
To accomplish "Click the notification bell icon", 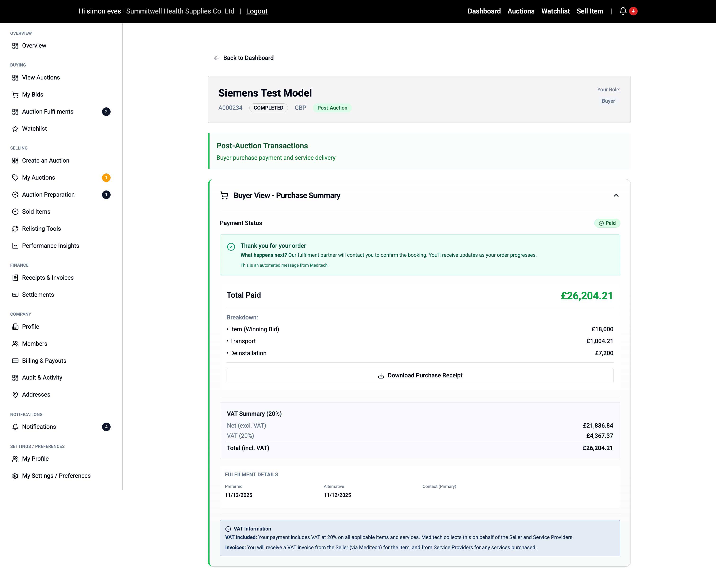I will pyautogui.click(x=623, y=11).
